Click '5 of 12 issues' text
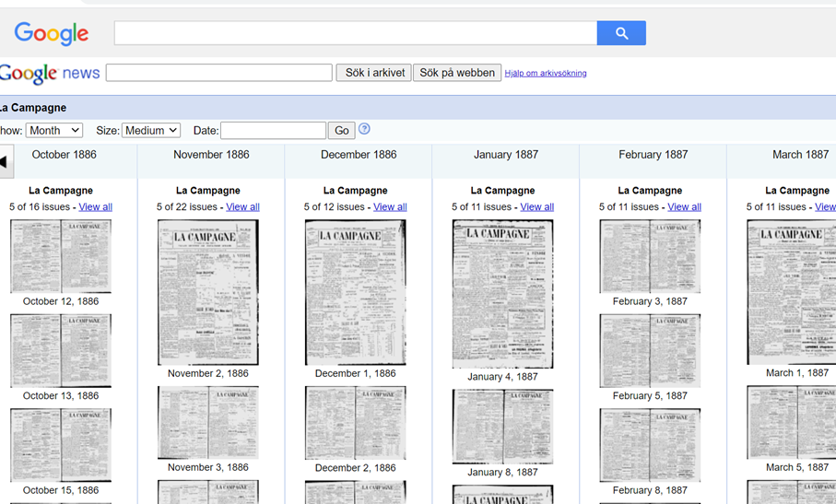836x504 pixels. coord(335,206)
